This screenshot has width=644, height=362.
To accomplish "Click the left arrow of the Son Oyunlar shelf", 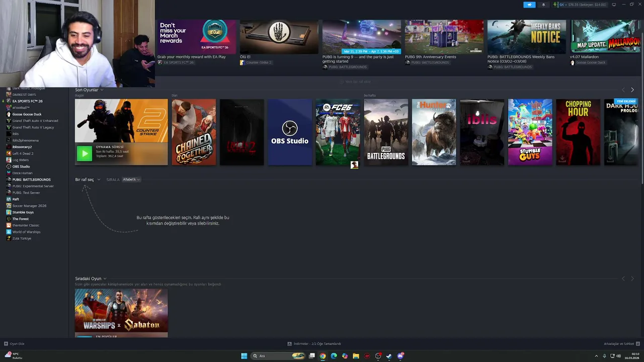I will coord(623,89).
